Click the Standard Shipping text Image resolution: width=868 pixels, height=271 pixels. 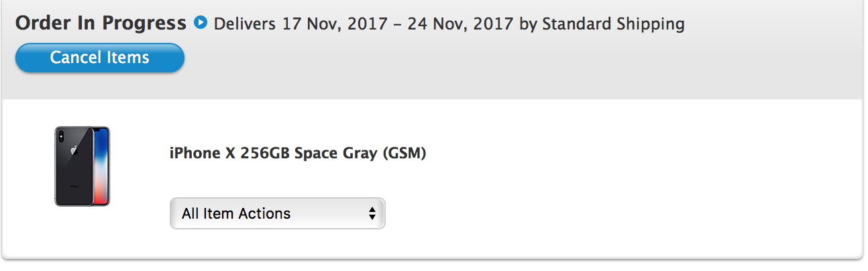(x=613, y=25)
